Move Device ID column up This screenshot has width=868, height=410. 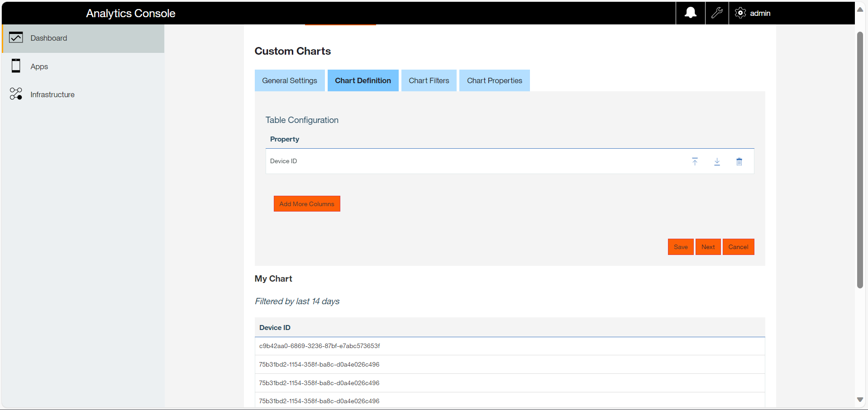695,161
